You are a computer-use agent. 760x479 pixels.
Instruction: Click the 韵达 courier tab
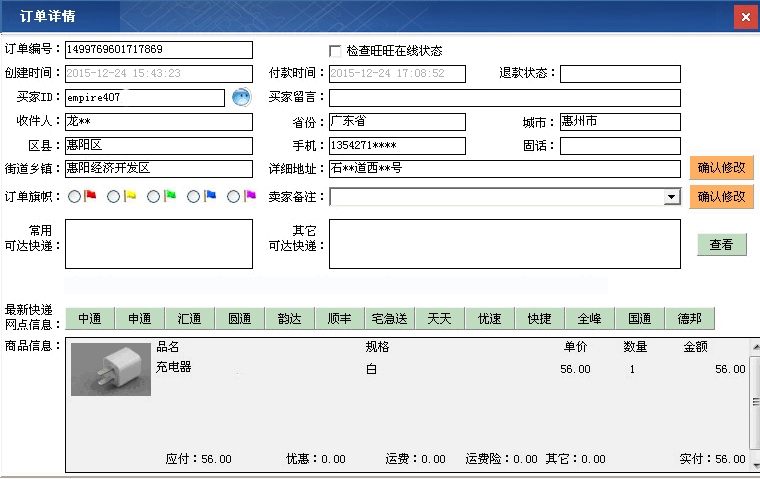click(x=290, y=319)
